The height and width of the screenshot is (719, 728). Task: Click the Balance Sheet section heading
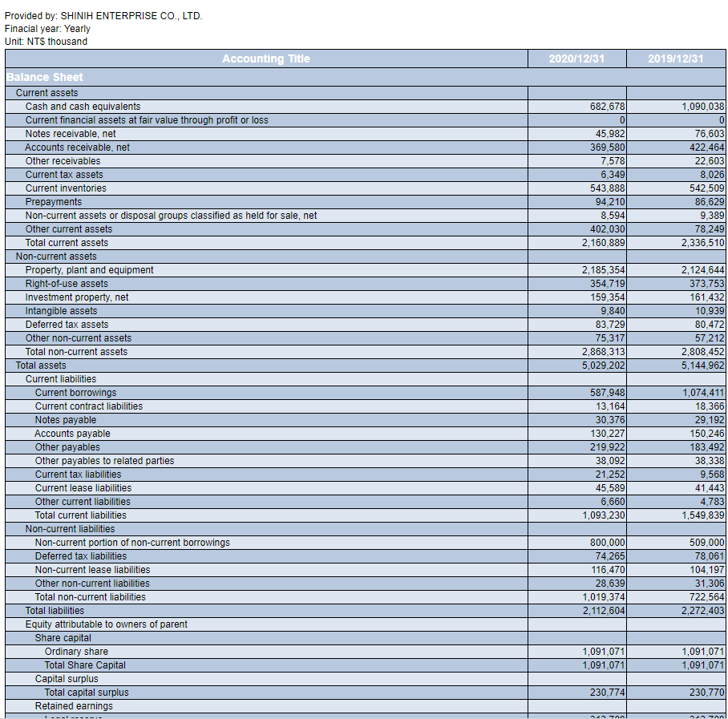tap(44, 77)
